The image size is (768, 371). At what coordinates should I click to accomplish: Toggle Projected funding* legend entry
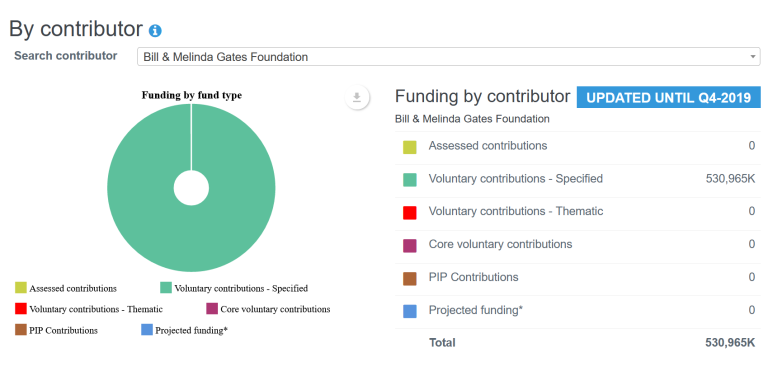click(x=185, y=330)
